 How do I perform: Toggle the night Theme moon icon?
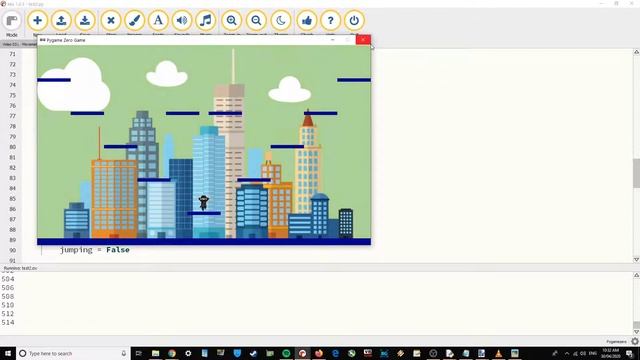click(281, 20)
